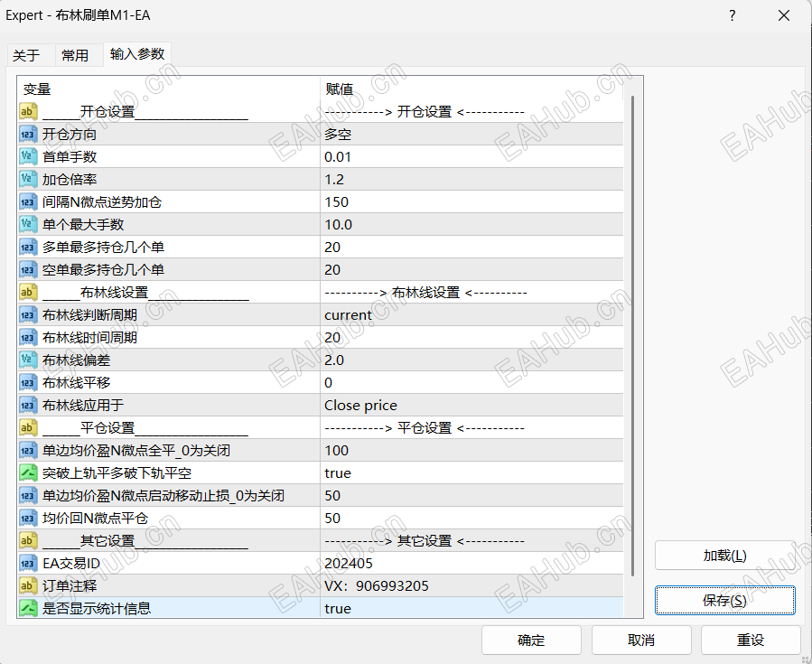Select the 布林线偏差 variable name
812x664 pixels.
click(x=76, y=360)
